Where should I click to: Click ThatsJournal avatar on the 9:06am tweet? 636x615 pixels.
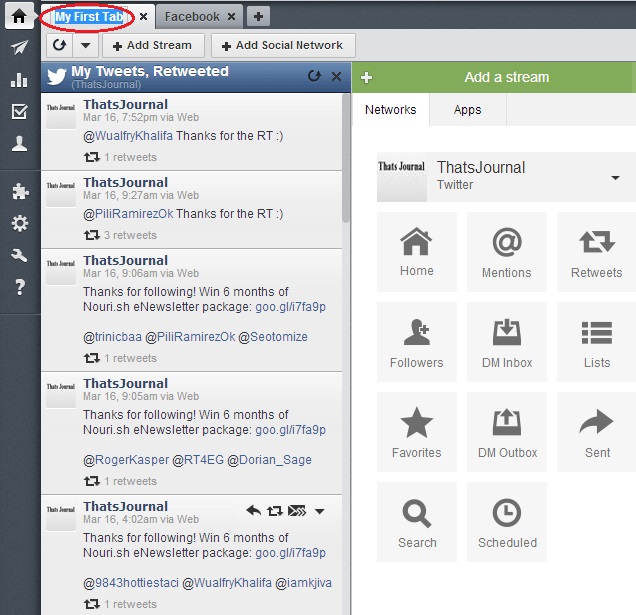[60, 269]
